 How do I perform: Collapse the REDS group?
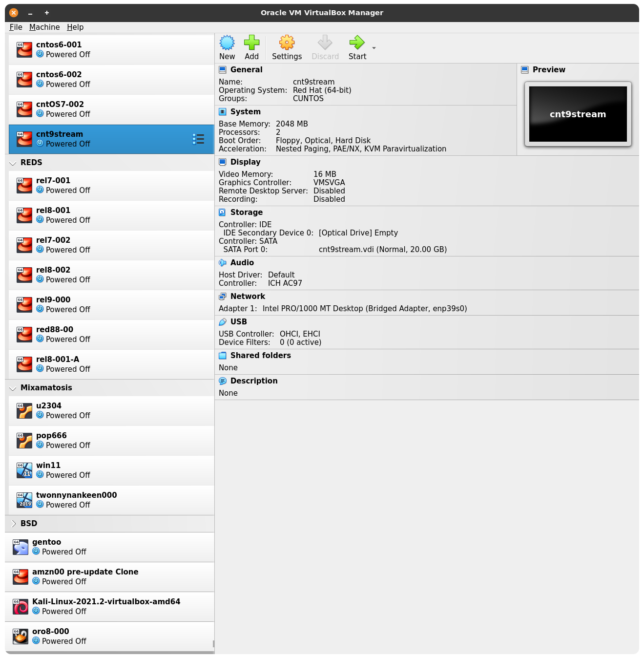(x=13, y=163)
